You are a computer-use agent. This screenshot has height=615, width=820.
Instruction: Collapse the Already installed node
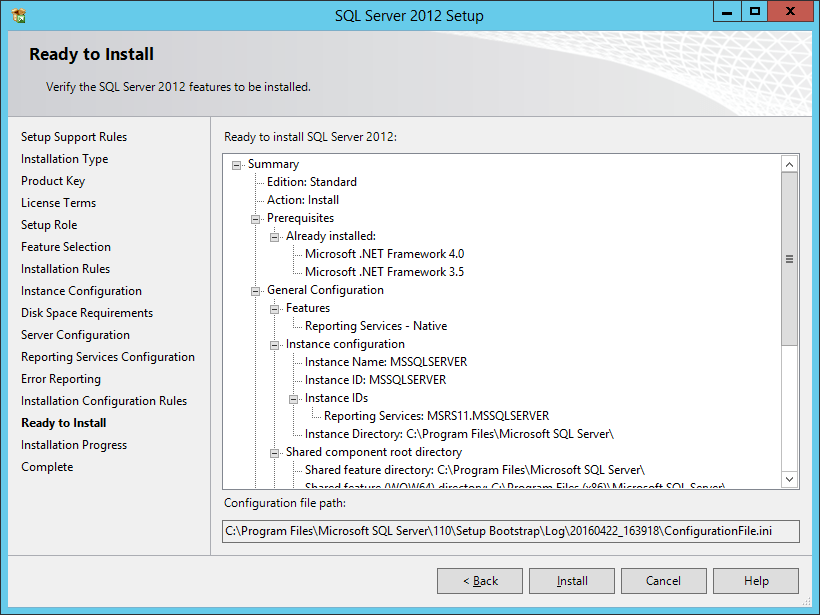pyautogui.click(x=273, y=236)
